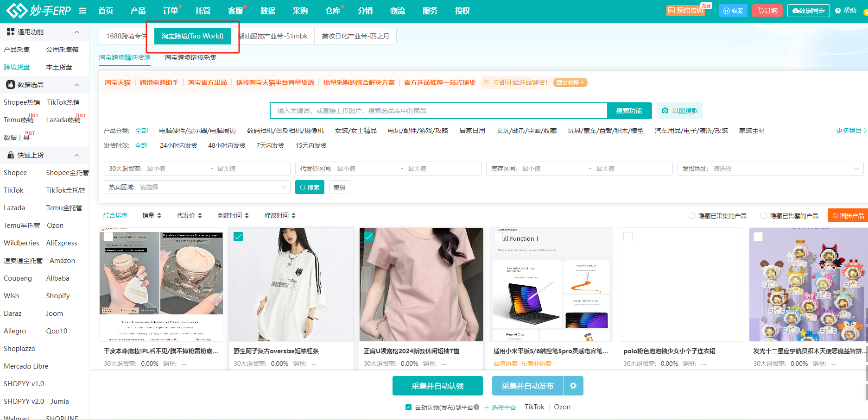The image size is (868, 420).
Task: Switch to 淘宝跨境链接采集 sub-tab
Action: 190,57
